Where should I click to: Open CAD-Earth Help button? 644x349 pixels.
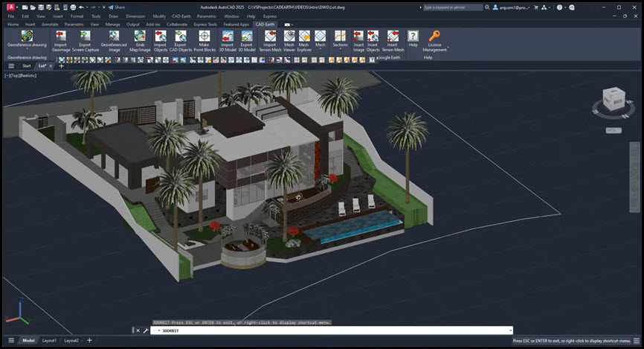[x=413, y=39]
